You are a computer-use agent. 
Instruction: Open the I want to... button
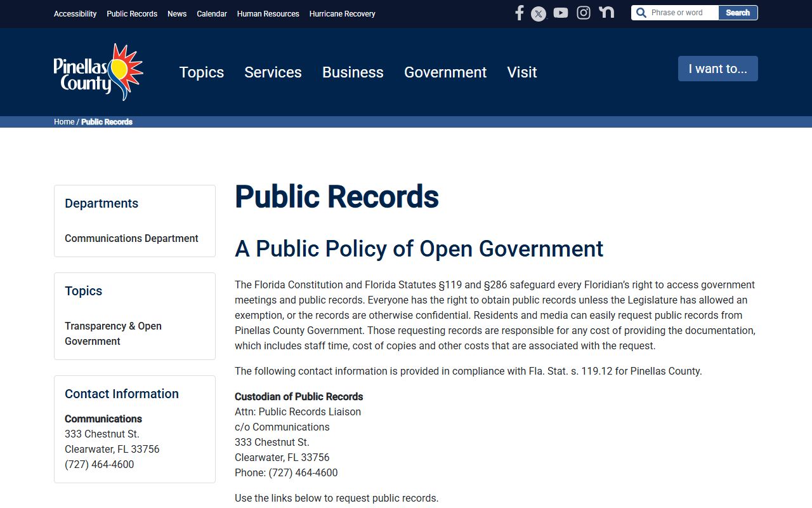(x=718, y=69)
